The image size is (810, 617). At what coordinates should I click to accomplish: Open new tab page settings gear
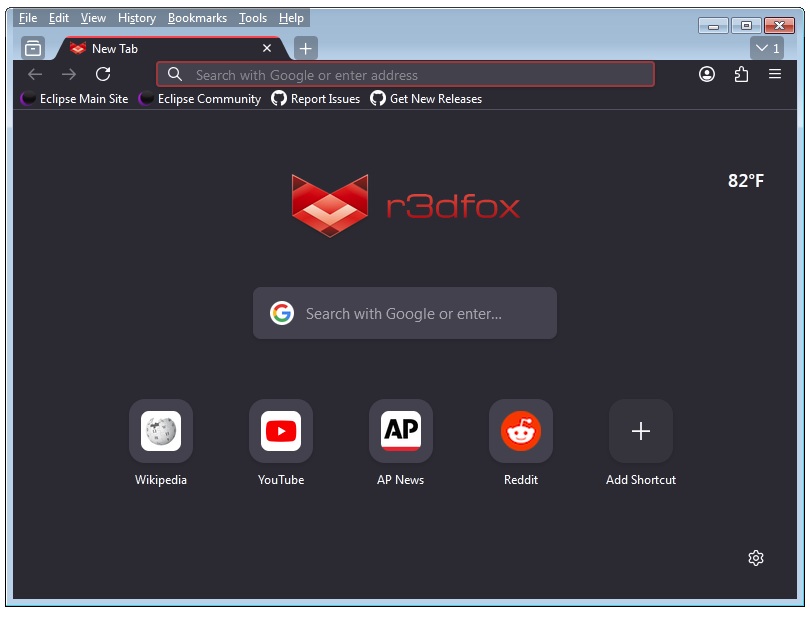point(756,558)
